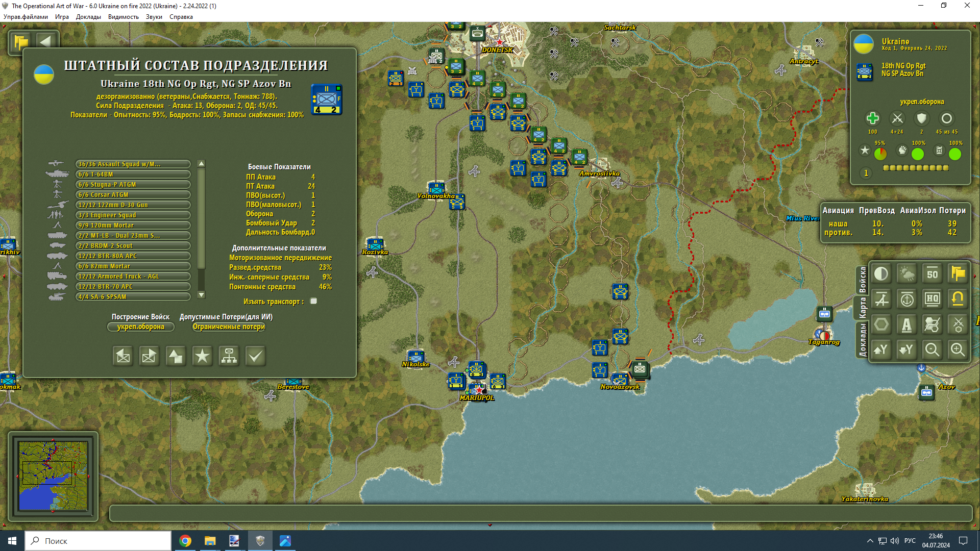
Task: Click the circle movement points icon
Action: tap(947, 118)
